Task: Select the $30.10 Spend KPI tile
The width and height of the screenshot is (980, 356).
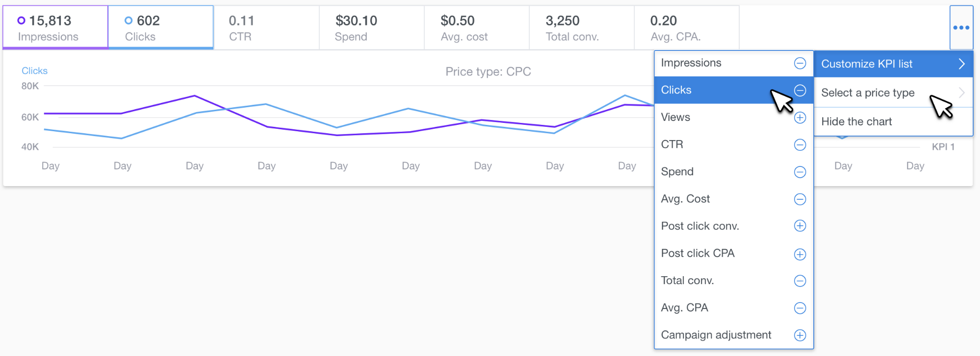Action: pyautogui.click(x=372, y=27)
